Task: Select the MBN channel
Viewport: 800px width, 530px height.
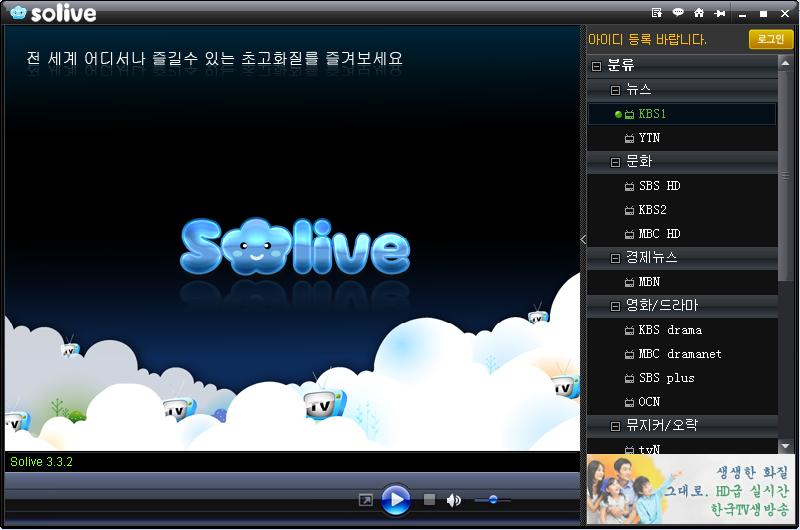Action: pos(682,282)
